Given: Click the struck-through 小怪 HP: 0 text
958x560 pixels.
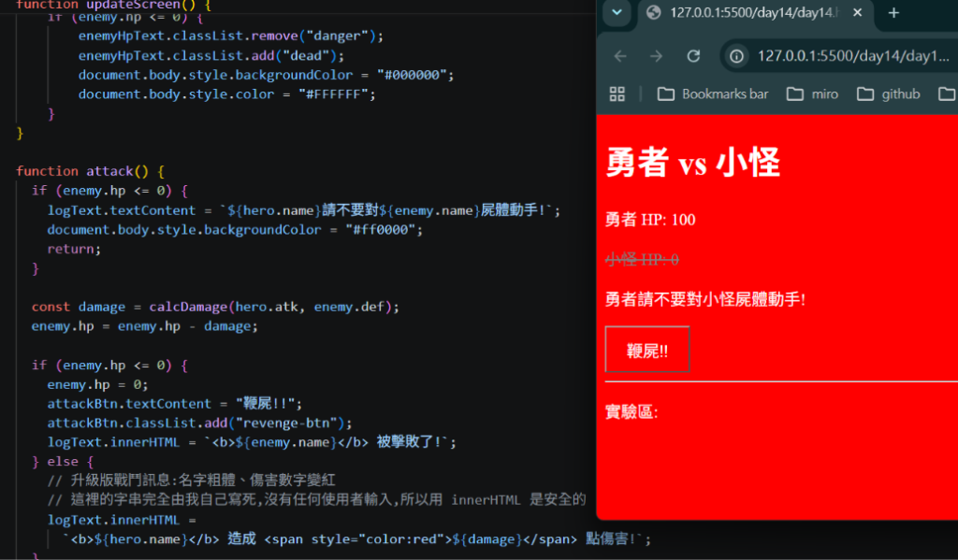Looking at the screenshot, I should (642, 260).
